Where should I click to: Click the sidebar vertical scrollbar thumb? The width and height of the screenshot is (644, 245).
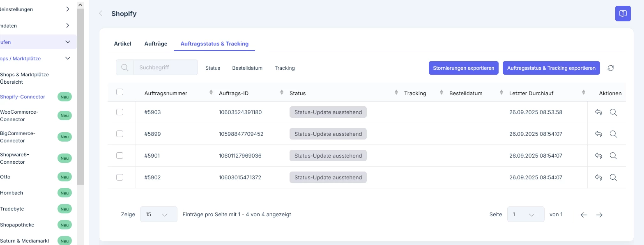click(x=80, y=96)
